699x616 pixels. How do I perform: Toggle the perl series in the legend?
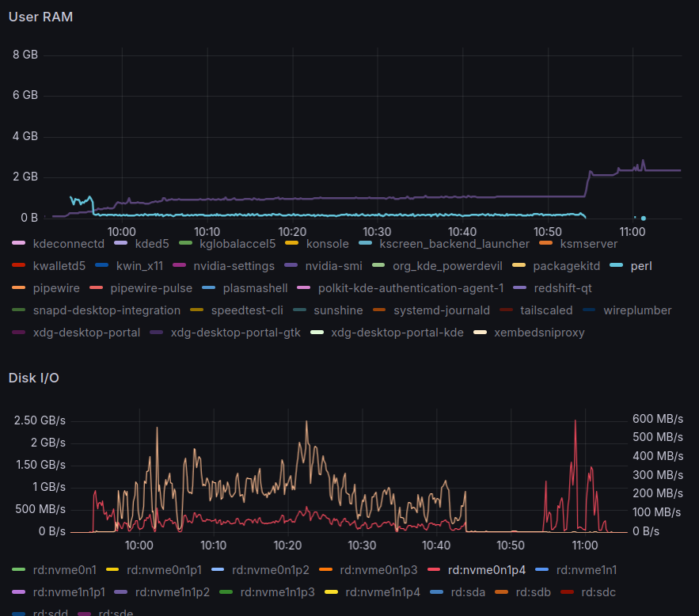[x=640, y=266]
